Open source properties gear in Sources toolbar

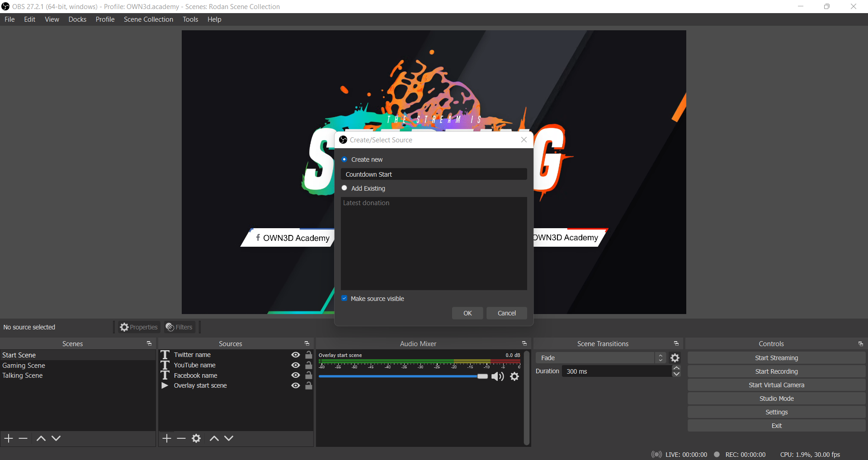click(196, 438)
